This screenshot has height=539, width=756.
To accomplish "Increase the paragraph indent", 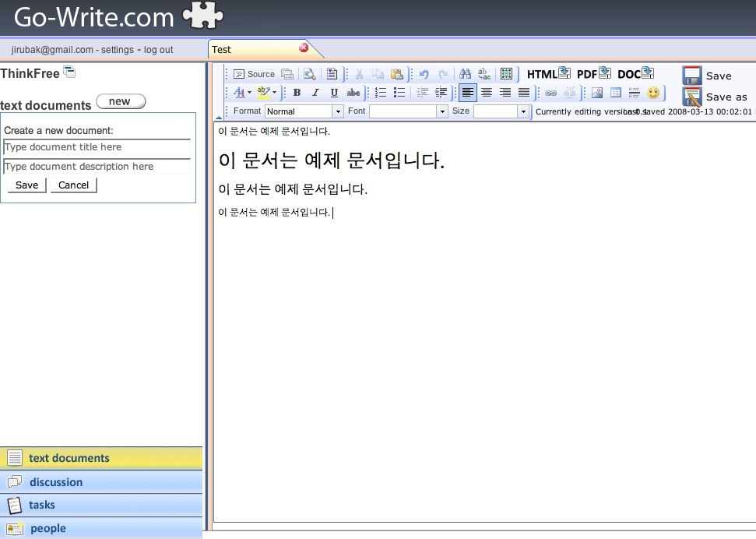I will [441, 93].
